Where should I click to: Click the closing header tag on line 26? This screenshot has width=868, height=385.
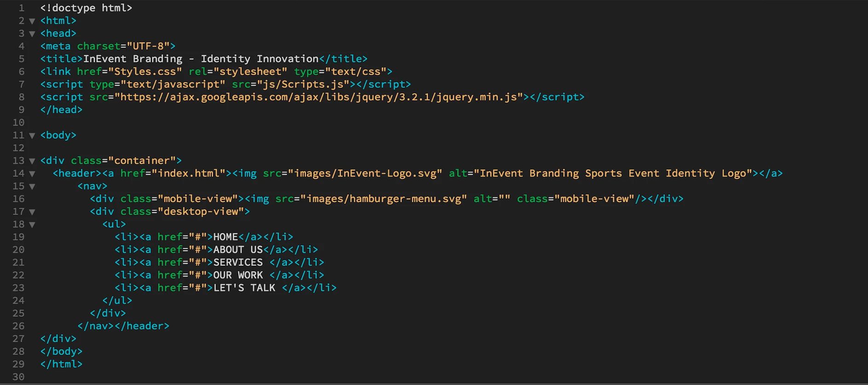[x=142, y=326]
